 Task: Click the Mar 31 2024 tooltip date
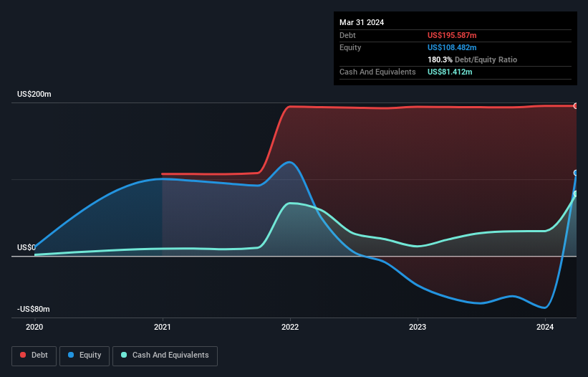click(x=362, y=22)
